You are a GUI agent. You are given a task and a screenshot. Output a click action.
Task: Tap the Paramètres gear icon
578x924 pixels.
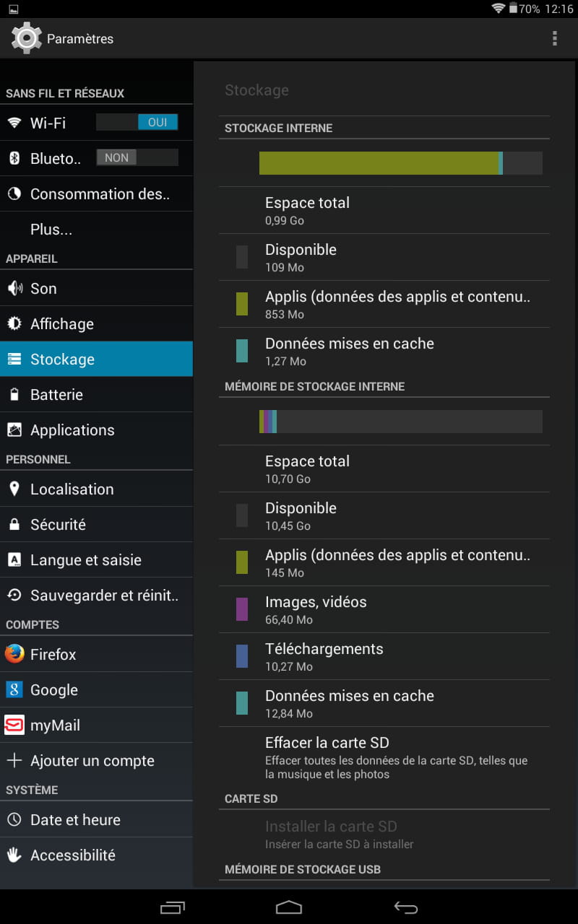(27, 38)
